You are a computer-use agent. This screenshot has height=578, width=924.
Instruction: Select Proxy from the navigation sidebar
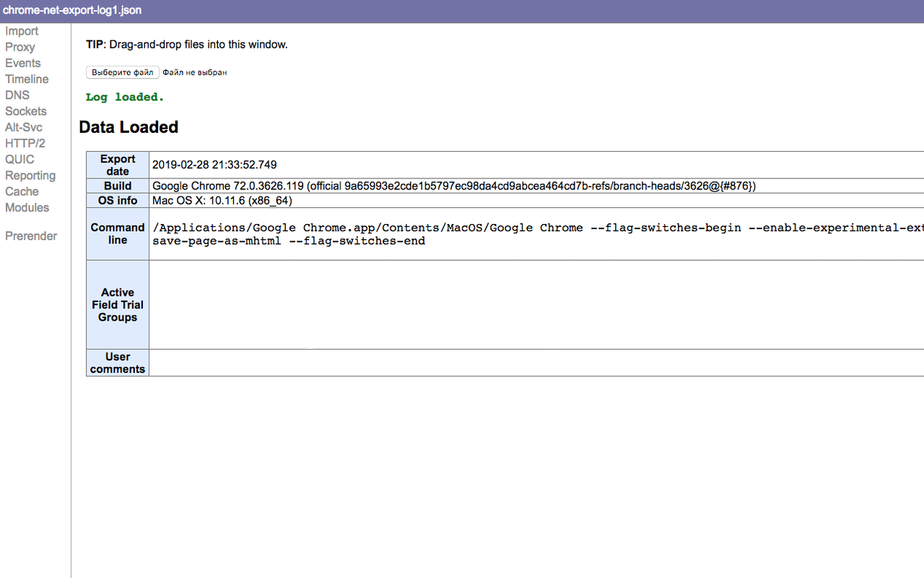click(x=19, y=47)
